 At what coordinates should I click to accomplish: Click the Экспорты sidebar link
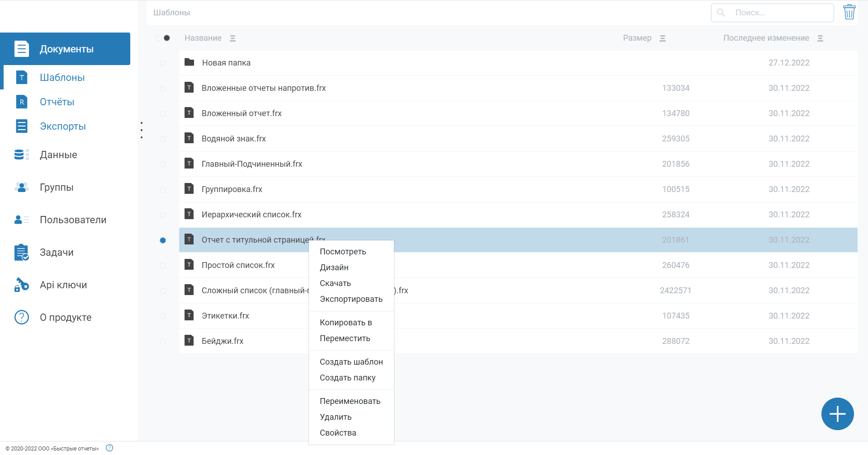coord(63,126)
